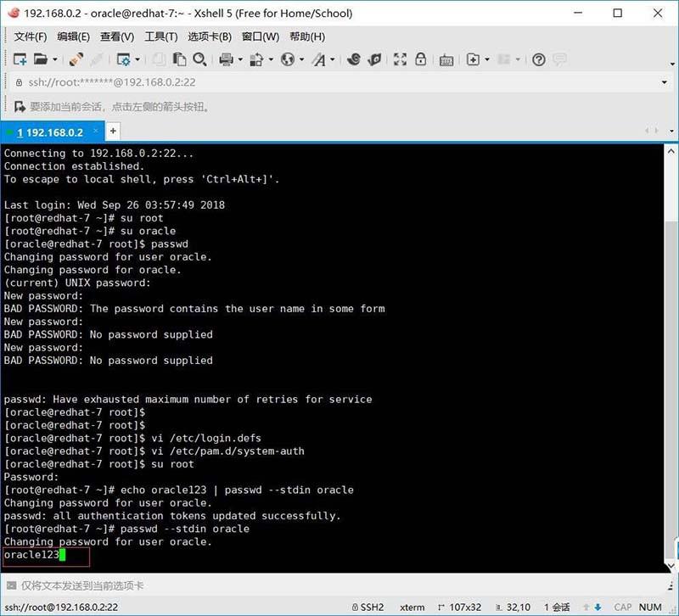
Task: Enter full screen via the toolbar icon
Action: (401, 59)
